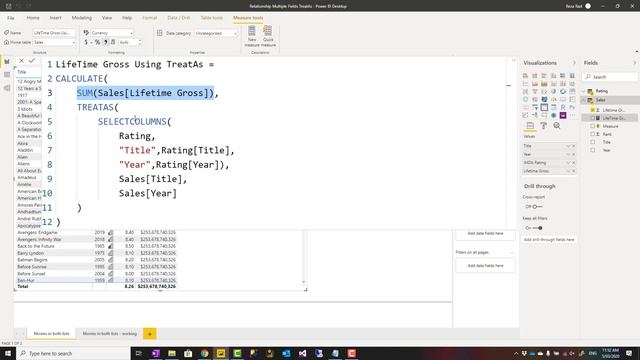Switch to Model view in left sidebar

point(7,88)
